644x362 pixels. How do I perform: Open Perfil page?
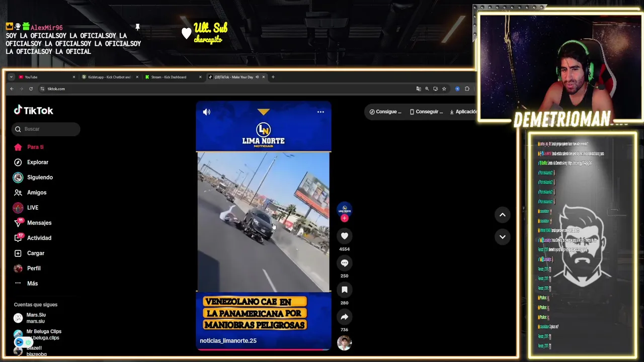point(28,268)
